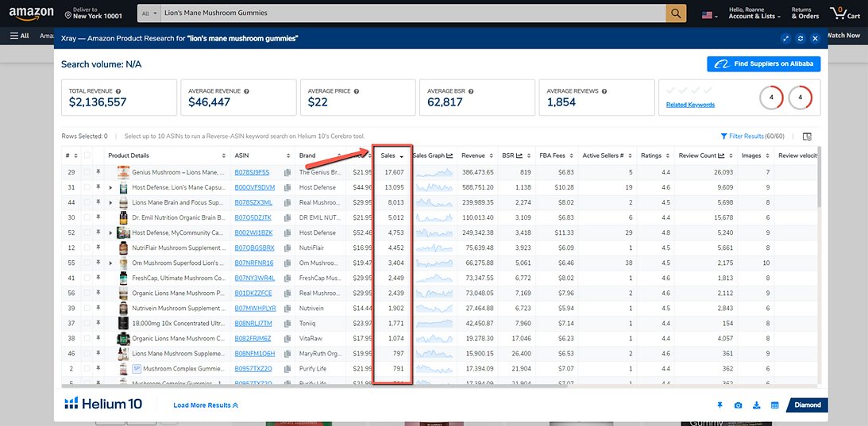Select the FreshCap Ultimate Mushroom checkbox

click(87, 277)
